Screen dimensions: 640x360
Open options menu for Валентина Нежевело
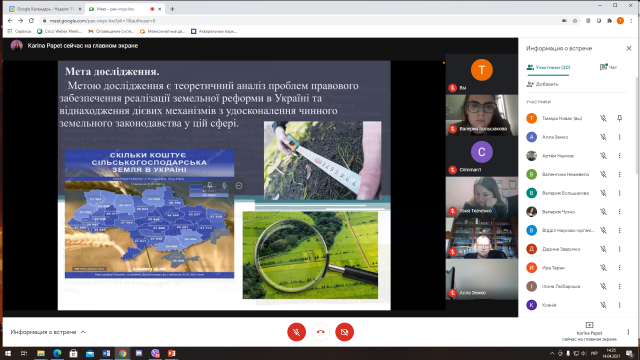click(619, 174)
